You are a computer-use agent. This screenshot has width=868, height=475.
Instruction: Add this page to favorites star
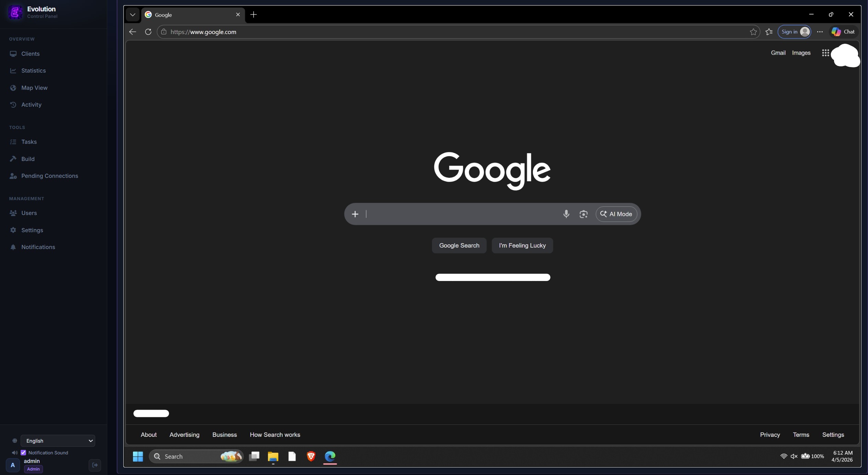[x=753, y=32]
